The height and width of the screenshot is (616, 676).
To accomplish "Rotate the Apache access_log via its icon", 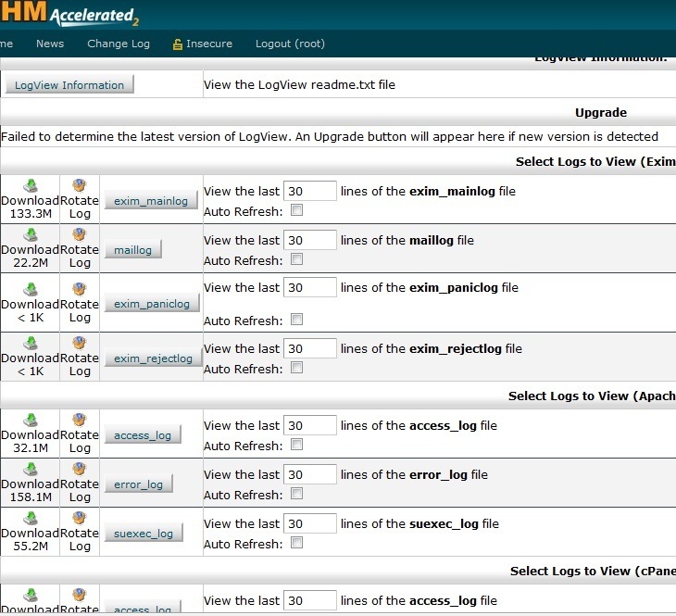I will point(79,420).
